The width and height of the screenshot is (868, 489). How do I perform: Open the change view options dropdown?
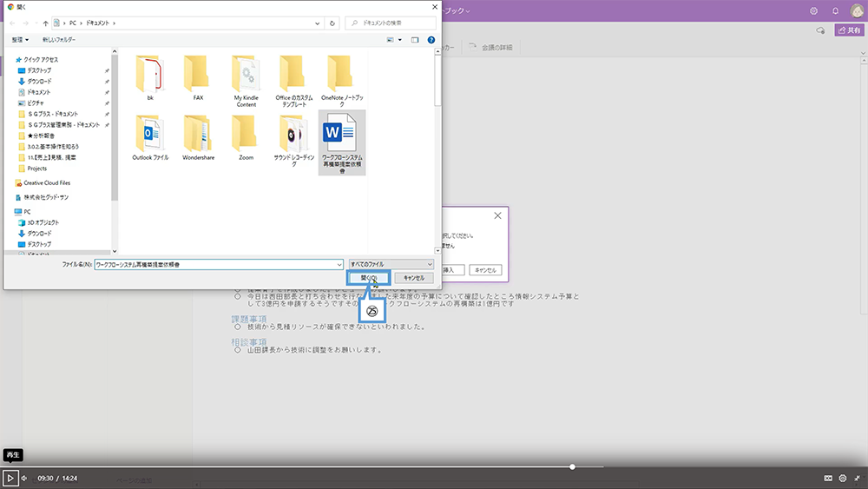(399, 40)
